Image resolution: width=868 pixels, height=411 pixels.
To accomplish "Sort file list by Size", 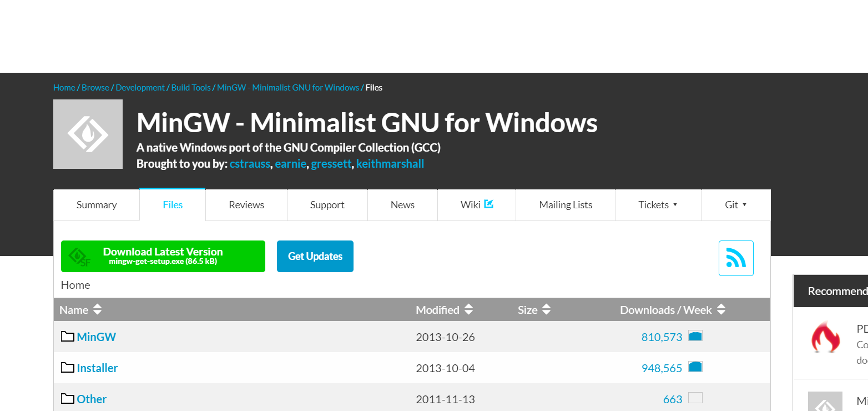I will point(534,310).
